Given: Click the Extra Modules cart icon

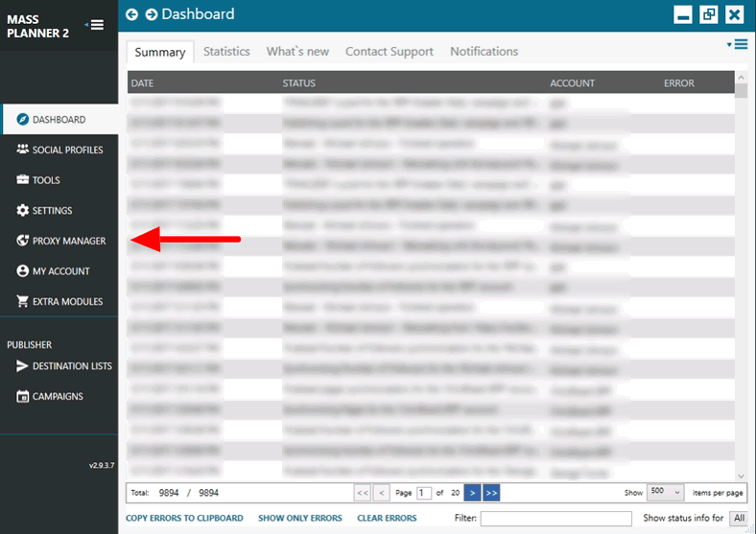Looking at the screenshot, I should [23, 301].
